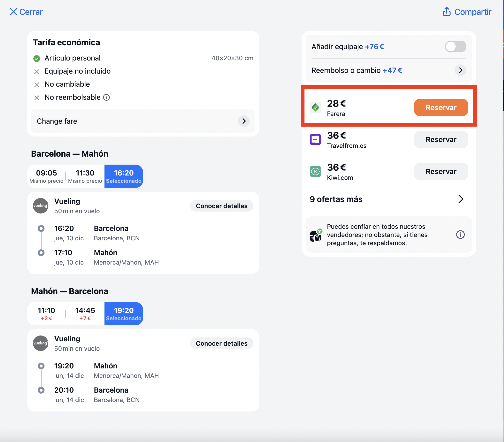Click the Cerrar X icon
504x442 pixels.
point(13,12)
